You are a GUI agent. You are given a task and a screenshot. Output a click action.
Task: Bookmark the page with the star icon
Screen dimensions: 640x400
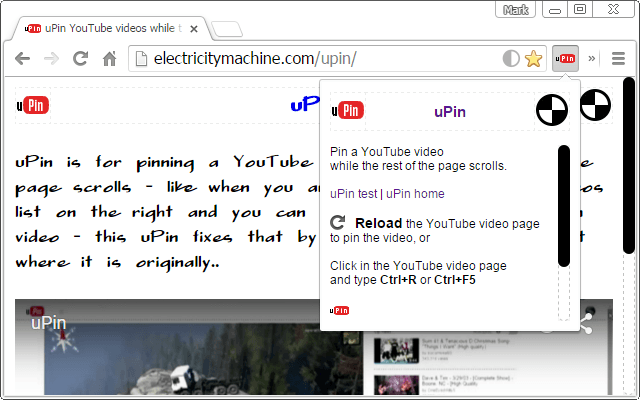click(533, 59)
